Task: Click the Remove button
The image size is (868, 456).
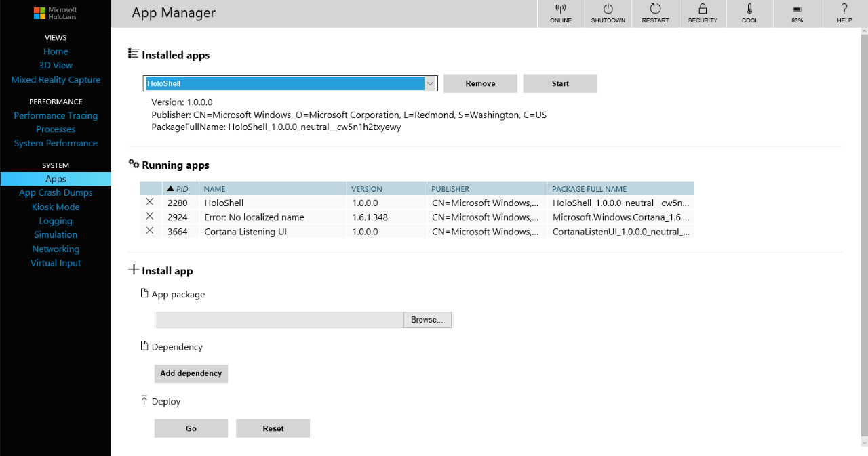Action: pyautogui.click(x=480, y=83)
